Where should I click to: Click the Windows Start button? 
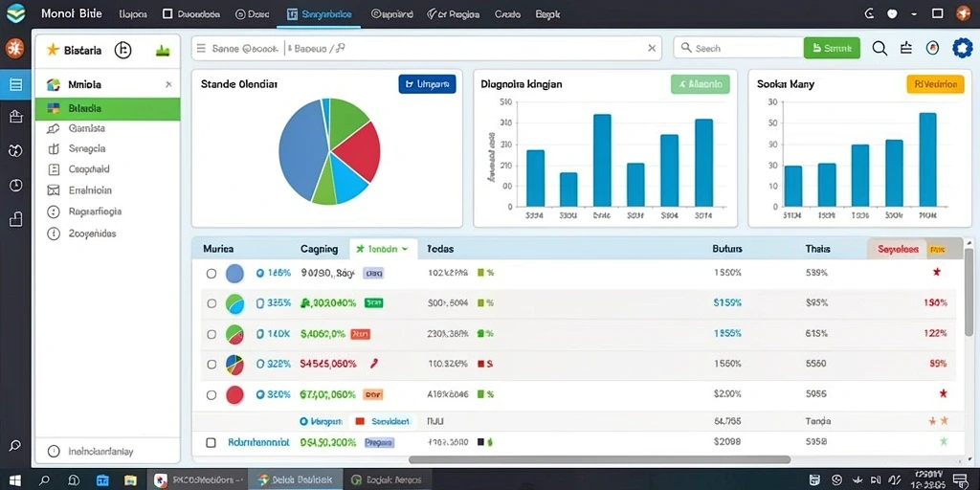click(15, 480)
